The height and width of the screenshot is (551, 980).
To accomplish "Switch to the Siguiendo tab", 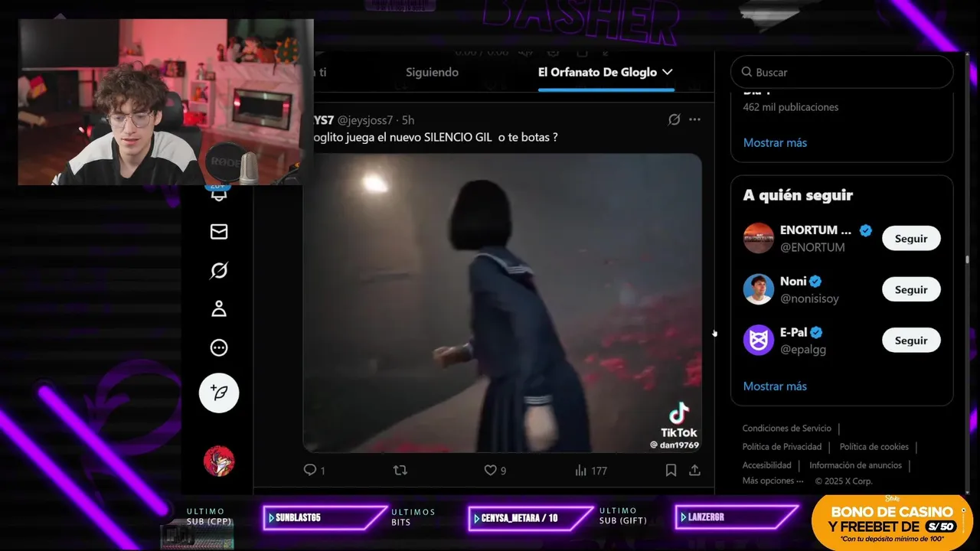I will point(432,72).
